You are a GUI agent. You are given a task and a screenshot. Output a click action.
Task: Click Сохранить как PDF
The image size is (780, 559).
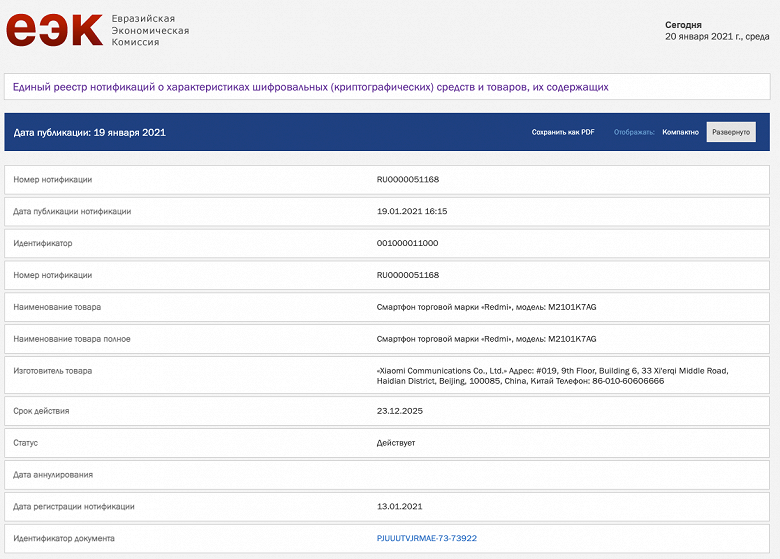[x=562, y=132]
